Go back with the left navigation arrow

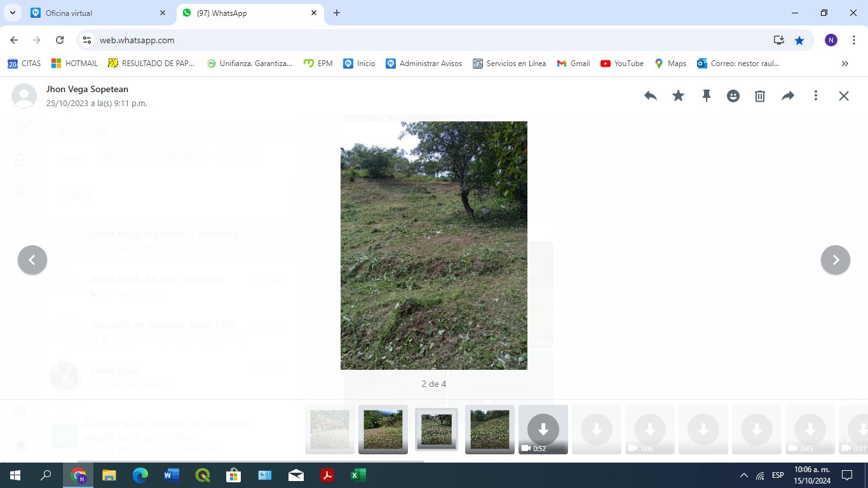click(32, 260)
